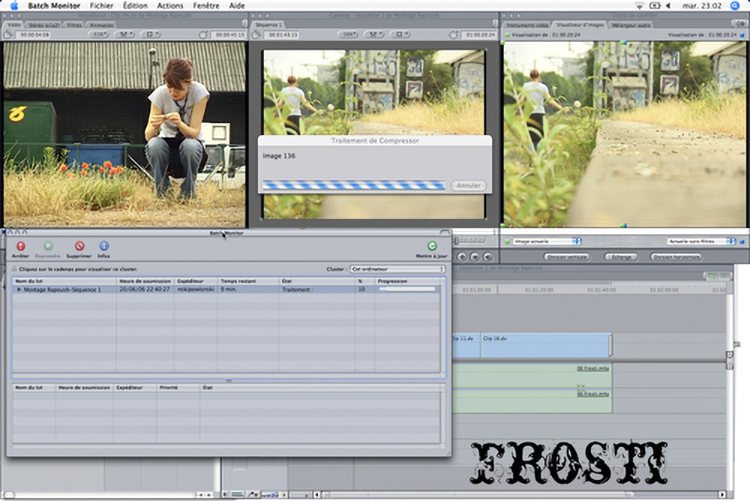The image size is (750, 501).
Task: Click the padlock icon to view the cluster
Action: (14, 269)
